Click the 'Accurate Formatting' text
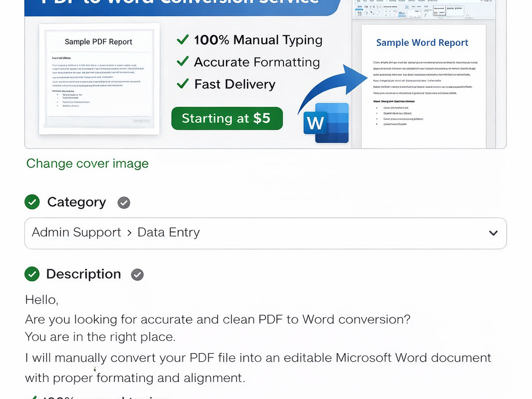 257,62
